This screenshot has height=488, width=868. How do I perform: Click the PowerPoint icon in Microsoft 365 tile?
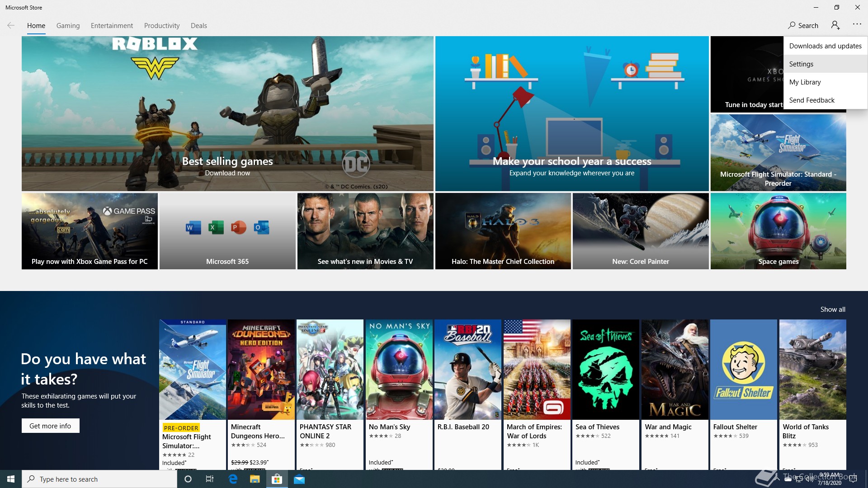tap(238, 227)
